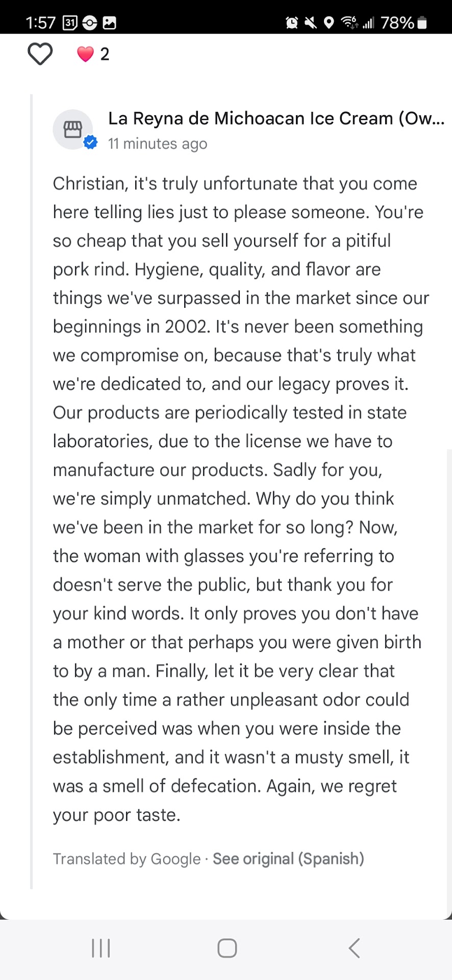Open La Reyna de Michoacan Ice Cream owner name
Viewport: 452px width, 980px height.
[x=276, y=118]
